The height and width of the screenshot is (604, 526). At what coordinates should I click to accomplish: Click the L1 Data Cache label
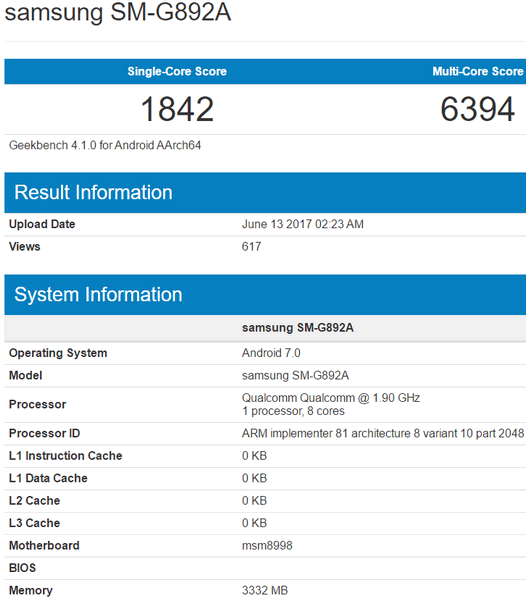click(x=48, y=478)
